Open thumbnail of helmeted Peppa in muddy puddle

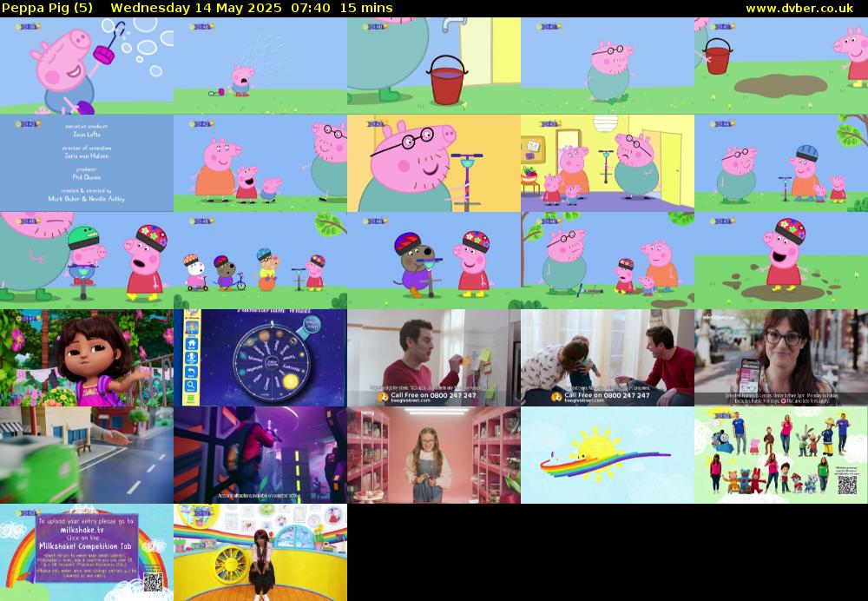click(x=781, y=261)
